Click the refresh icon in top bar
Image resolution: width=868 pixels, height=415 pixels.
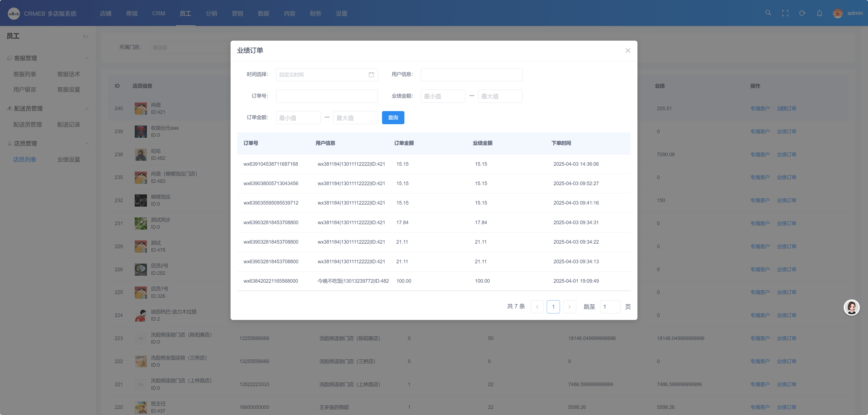802,13
